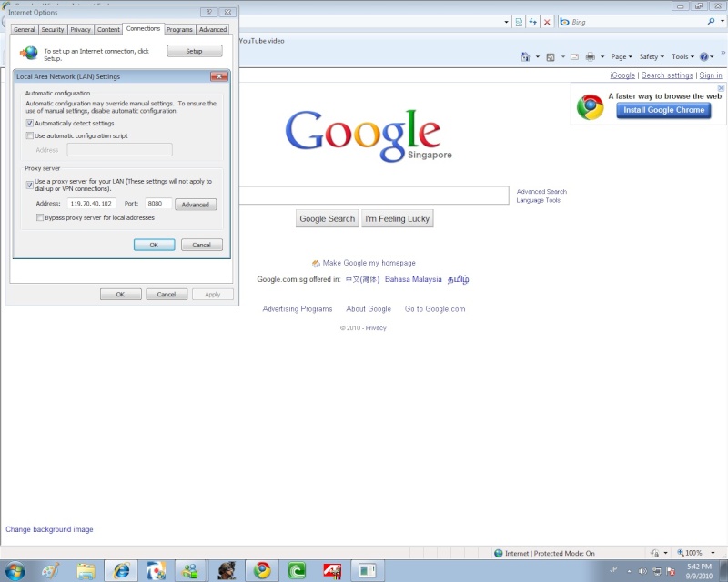
Task: Open Google Chrome from the taskbar
Action: (262, 570)
